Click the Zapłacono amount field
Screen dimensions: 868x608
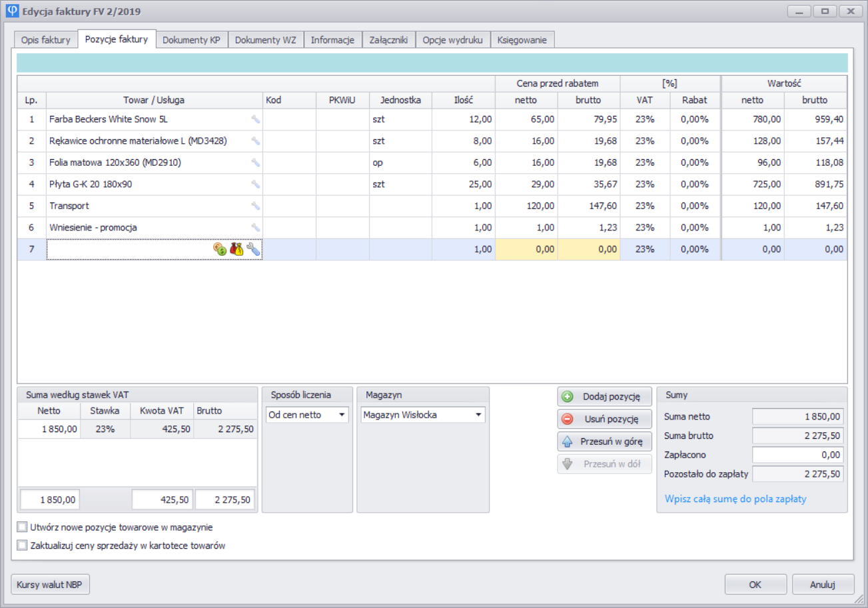pyautogui.click(x=797, y=455)
